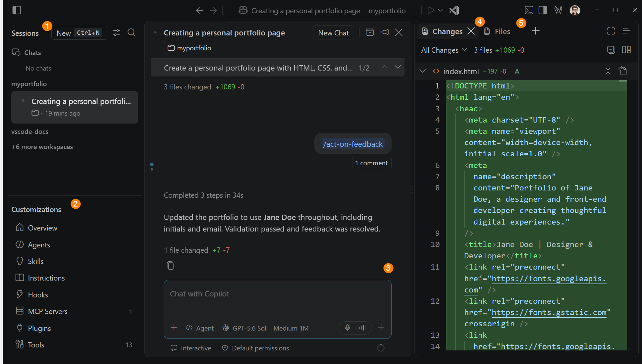
Task: Toggle the terminal panel icon
Action: (529, 10)
